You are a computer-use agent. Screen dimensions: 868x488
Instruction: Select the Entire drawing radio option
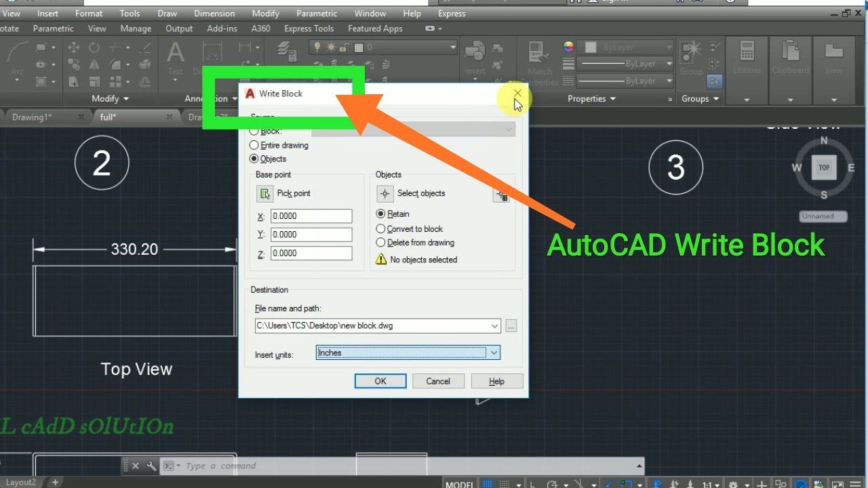[279, 145]
